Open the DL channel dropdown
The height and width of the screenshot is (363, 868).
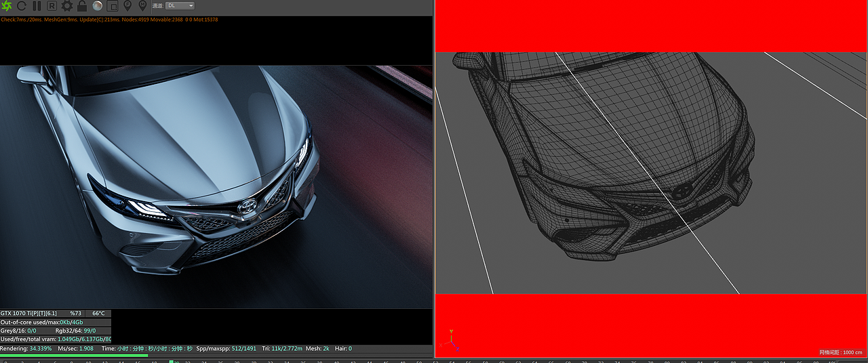click(180, 5)
